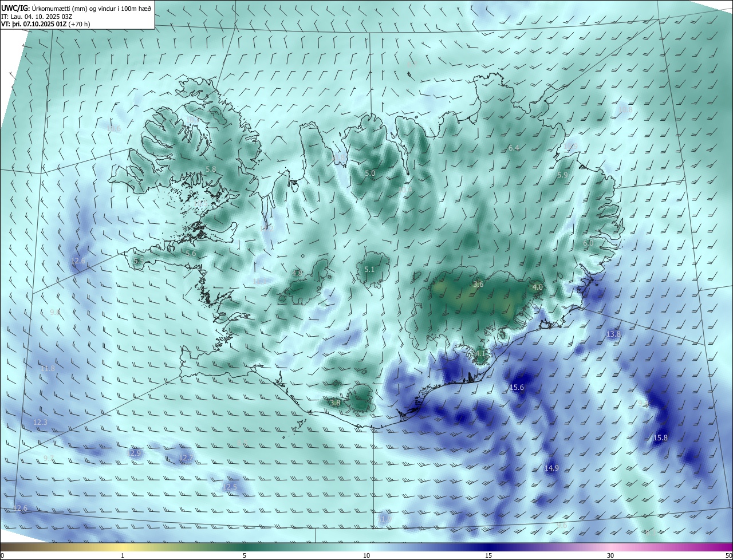The image size is (733, 560).
Task: Click the '4.1' value label
Action: point(481,354)
